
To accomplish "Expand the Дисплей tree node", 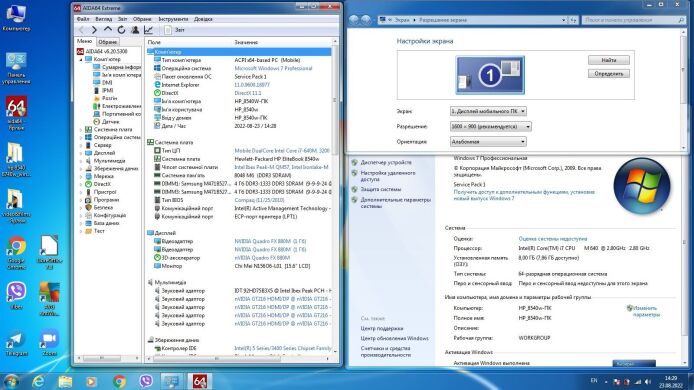I will click(81, 153).
